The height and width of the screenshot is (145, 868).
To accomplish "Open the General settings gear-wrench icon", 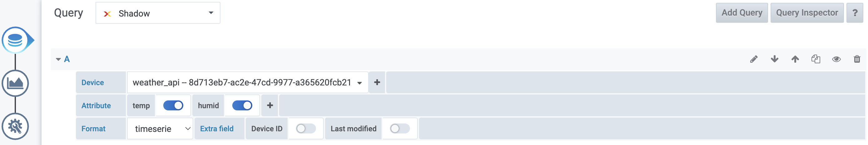I will [x=15, y=127].
